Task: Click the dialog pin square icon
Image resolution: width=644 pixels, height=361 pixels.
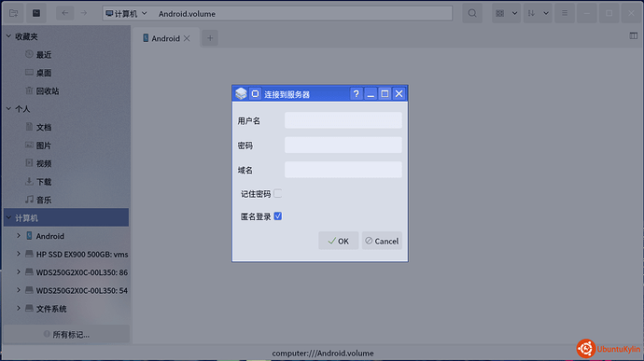Action: 255,93
